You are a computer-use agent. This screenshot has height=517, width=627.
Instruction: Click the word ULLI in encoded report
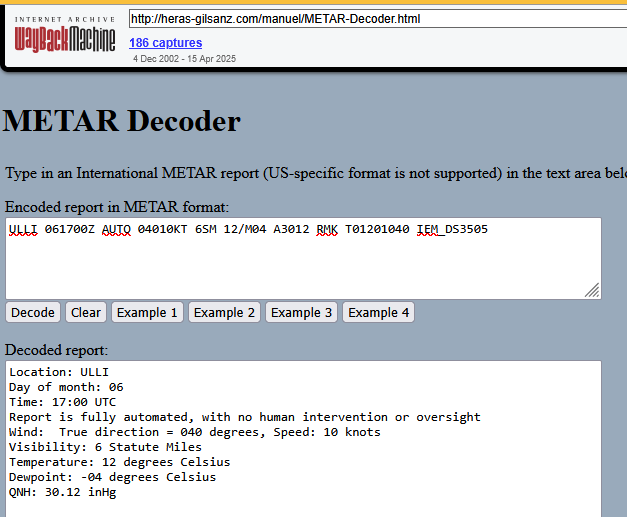pyautogui.click(x=23, y=230)
